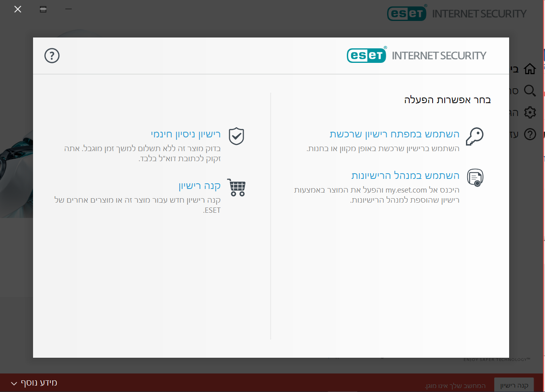Click description 'קנה רישיון חדש עבור מוצר זה'
545x392 pixels.
tap(137, 205)
